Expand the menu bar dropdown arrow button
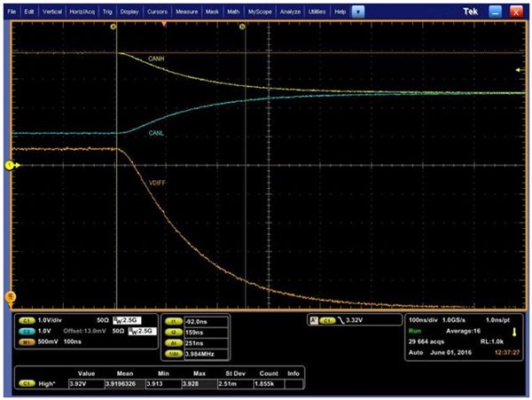 pyautogui.click(x=358, y=12)
